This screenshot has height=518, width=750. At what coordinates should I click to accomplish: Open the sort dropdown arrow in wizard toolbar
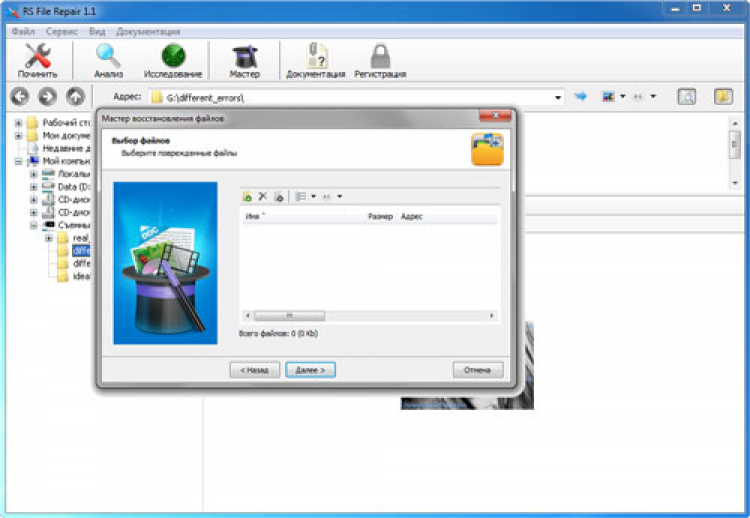tap(340, 196)
